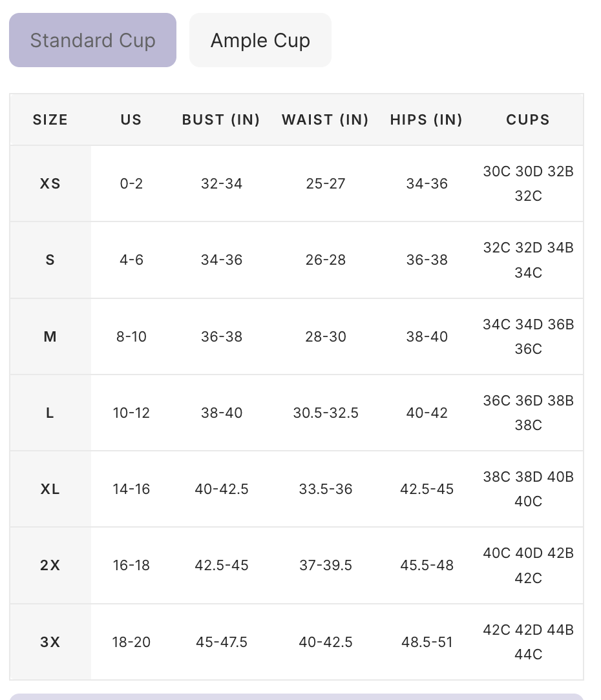Select the 3X size row label

[50, 642]
